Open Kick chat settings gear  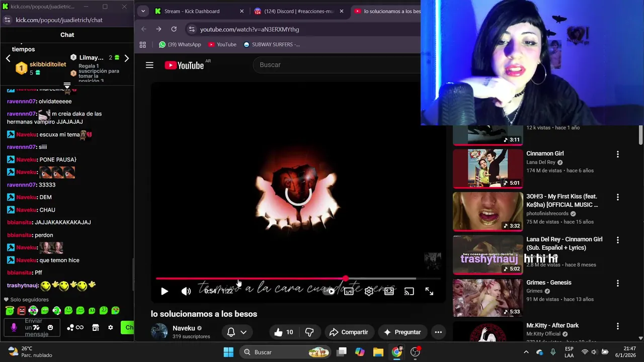click(x=111, y=327)
